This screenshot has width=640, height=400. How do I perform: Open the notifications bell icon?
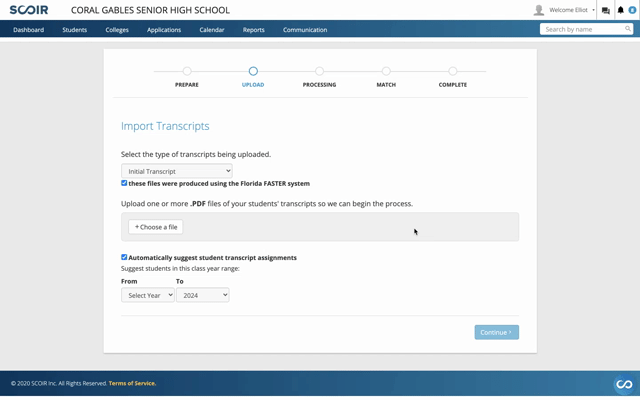click(x=620, y=10)
